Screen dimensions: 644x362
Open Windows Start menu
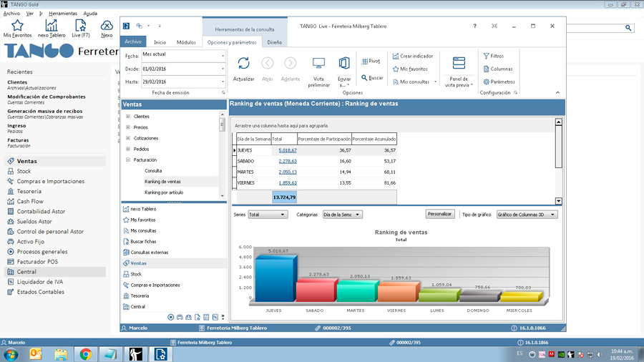point(11,354)
